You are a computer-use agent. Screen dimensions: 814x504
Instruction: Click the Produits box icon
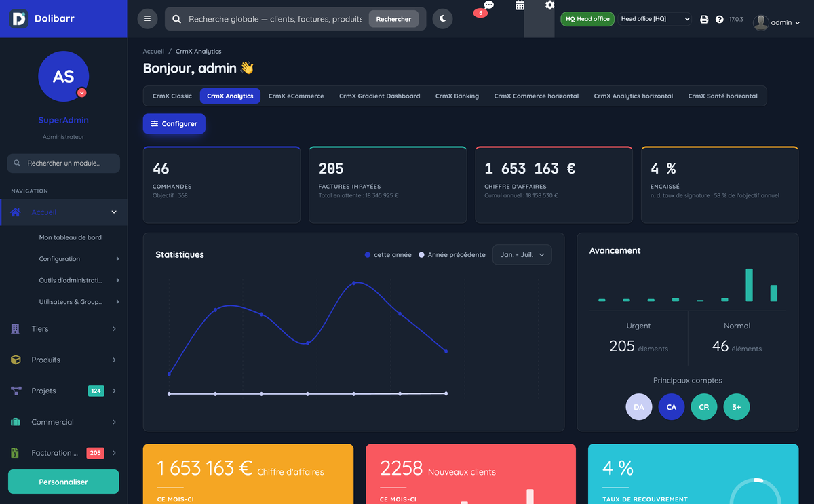click(16, 360)
